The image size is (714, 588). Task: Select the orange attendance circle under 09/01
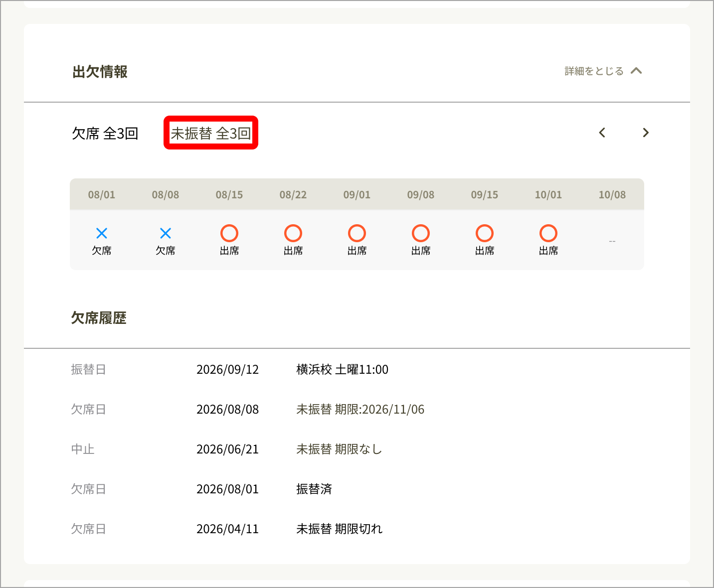point(357,233)
